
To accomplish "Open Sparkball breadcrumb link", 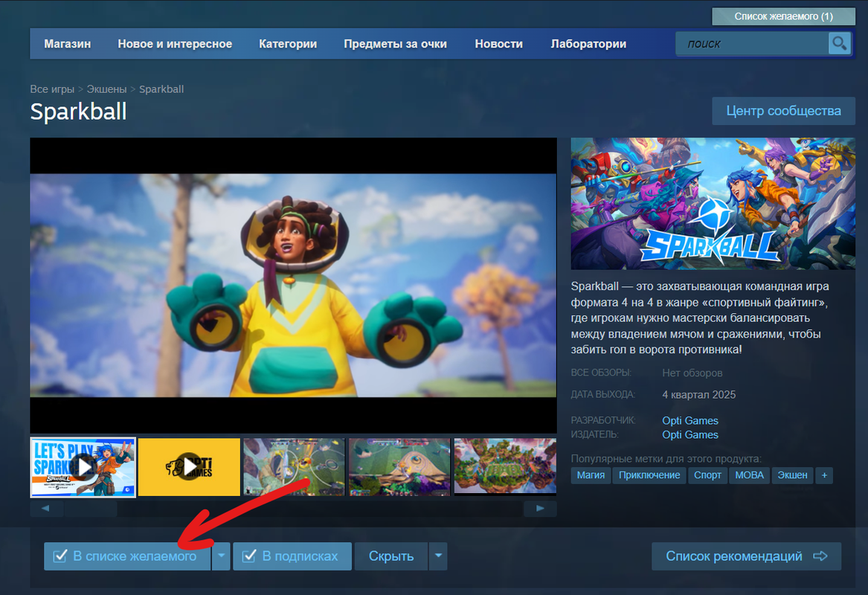I will coord(161,89).
